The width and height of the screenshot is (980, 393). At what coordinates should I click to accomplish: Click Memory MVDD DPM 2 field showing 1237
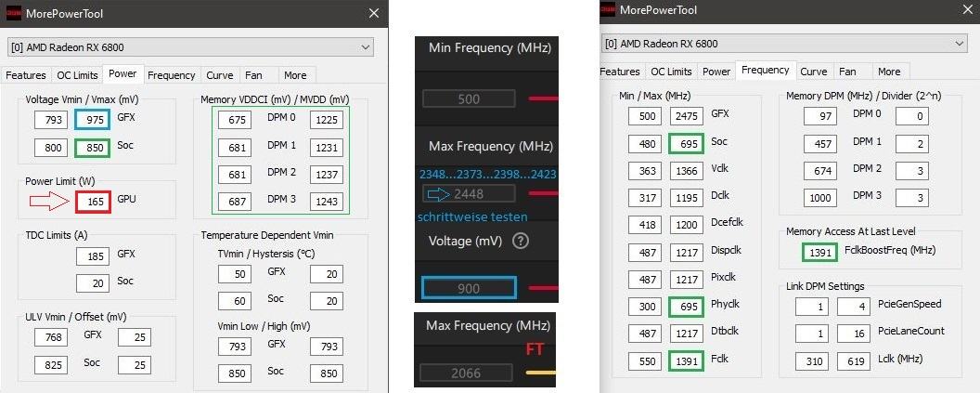click(x=327, y=175)
